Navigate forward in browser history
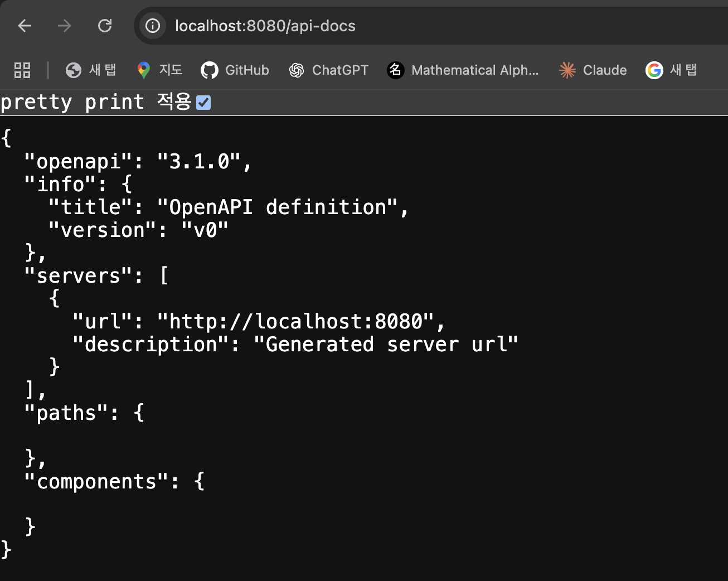 64,26
